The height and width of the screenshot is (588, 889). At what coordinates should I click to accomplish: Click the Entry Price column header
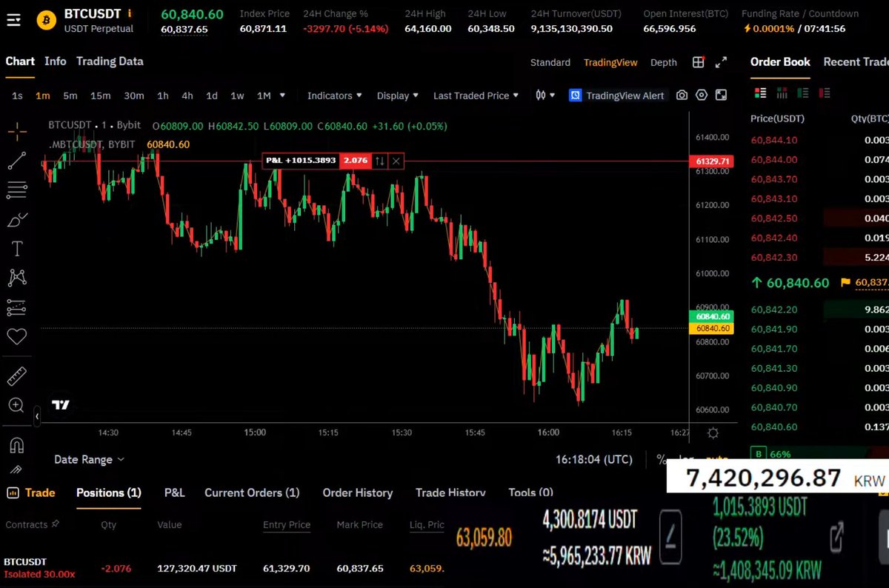click(x=287, y=524)
